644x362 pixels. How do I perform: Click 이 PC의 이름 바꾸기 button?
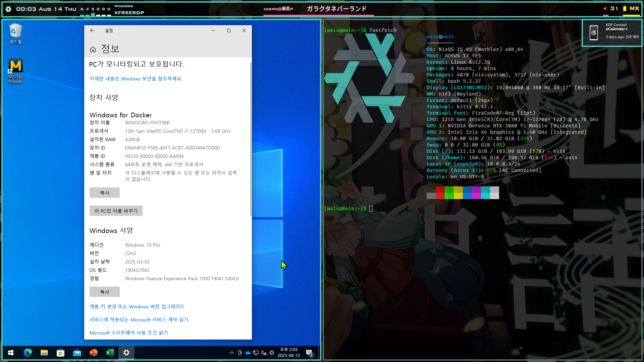(x=116, y=210)
